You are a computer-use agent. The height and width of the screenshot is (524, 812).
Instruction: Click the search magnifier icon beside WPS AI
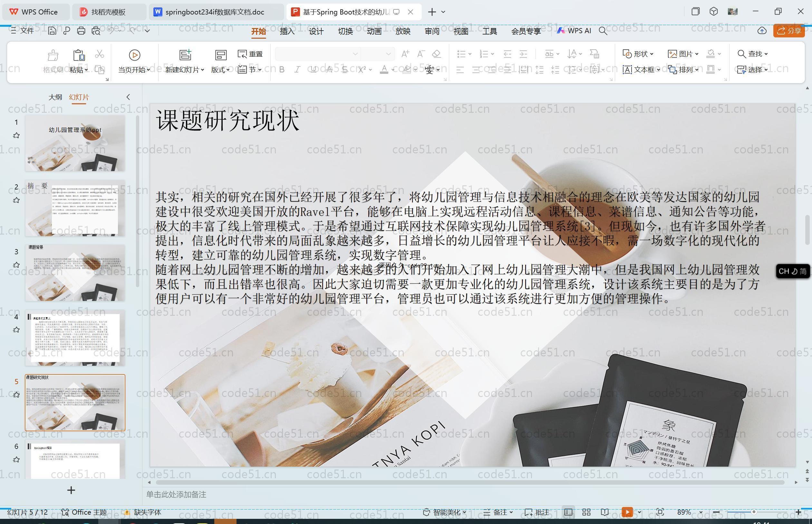[x=603, y=31]
